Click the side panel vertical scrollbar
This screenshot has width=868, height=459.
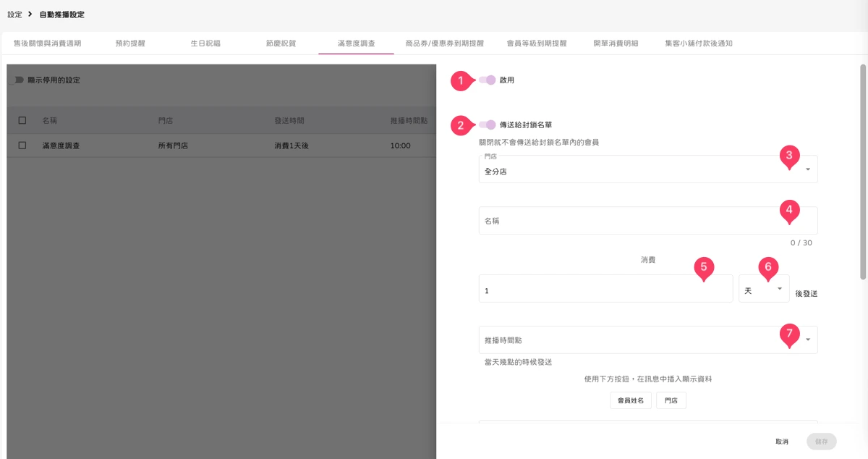(862, 172)
